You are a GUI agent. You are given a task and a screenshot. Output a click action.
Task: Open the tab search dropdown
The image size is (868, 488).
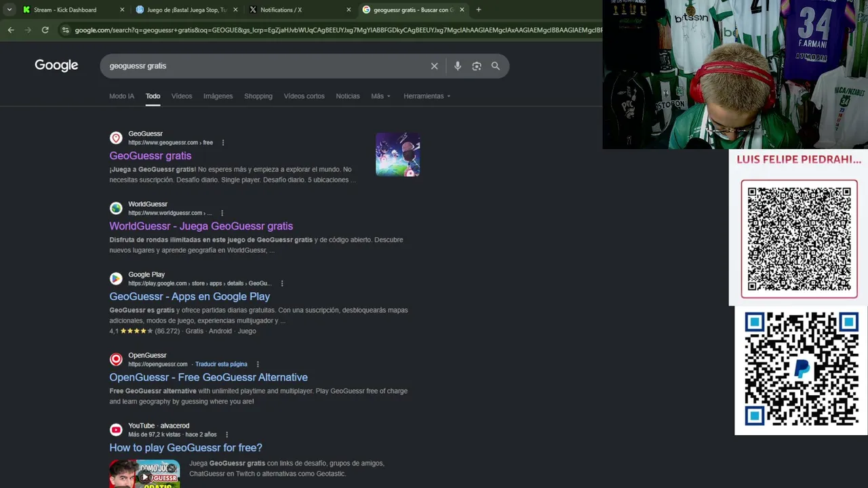tap(9, 9)
